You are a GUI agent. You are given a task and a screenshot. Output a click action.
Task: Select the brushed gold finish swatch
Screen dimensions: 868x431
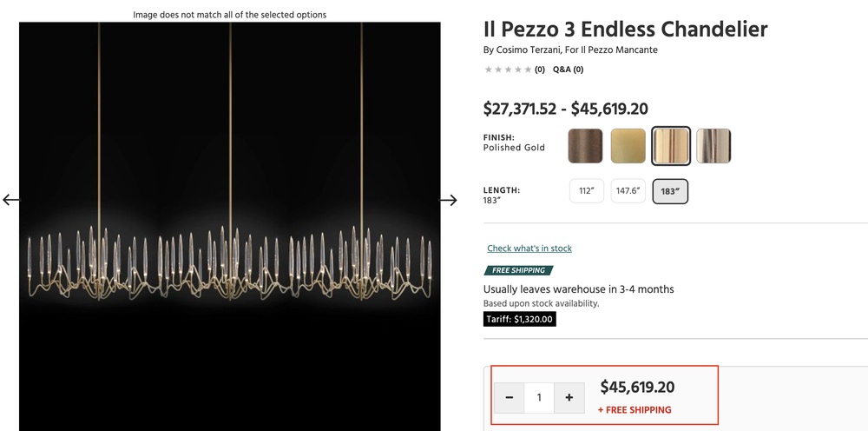pyautogui.click(x=628, y=146)
